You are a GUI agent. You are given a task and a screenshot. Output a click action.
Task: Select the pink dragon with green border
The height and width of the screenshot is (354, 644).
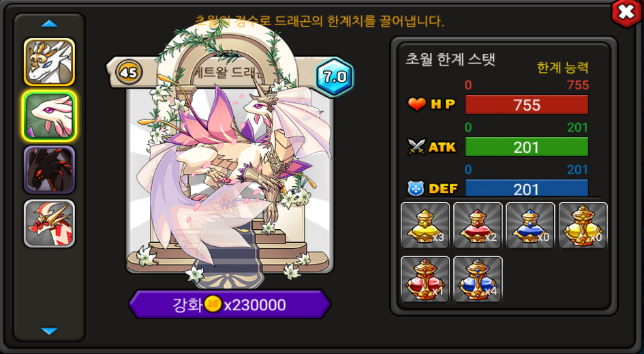(x=49, y=116)
